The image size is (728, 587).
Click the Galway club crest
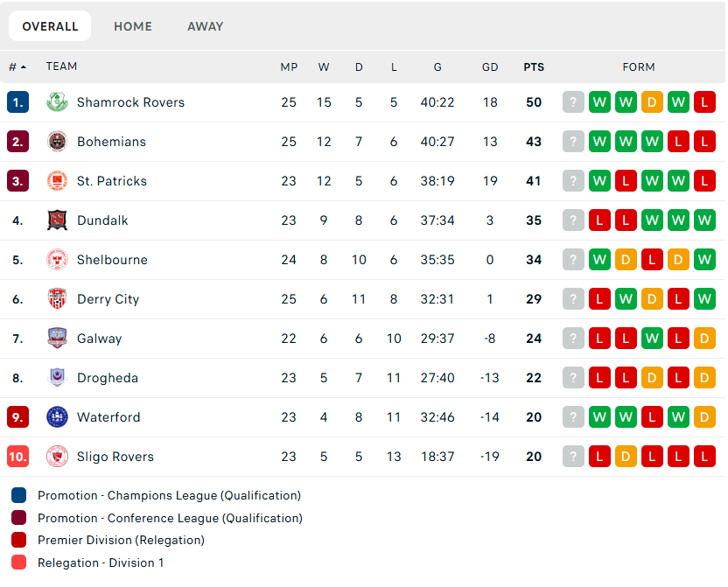[x=57, y=339]
